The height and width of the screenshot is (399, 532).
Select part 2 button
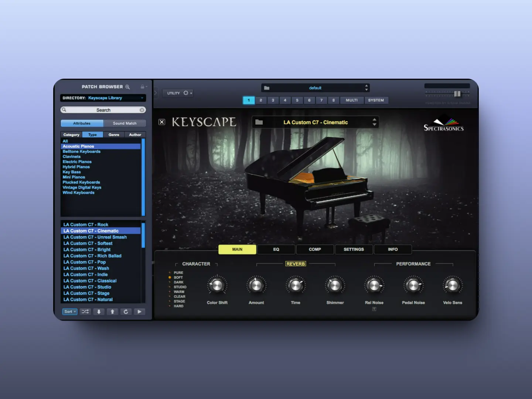261,100
